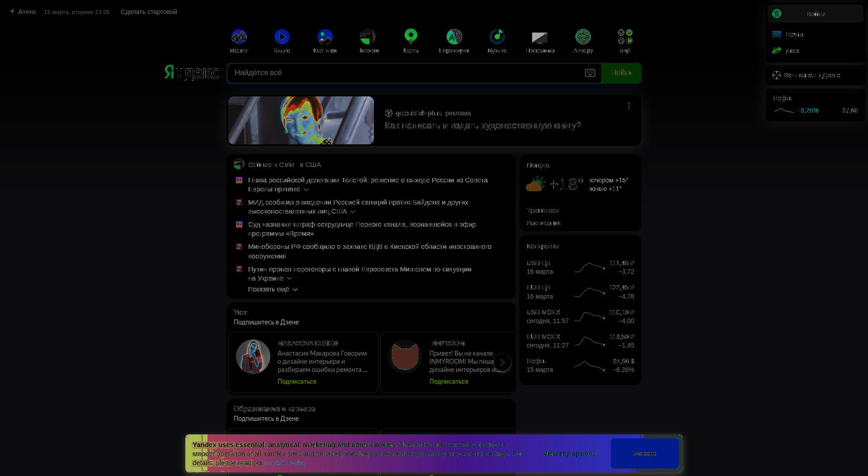This screenshot has width=868, height=476.
Task: Click the Почта mail icon
Action: (777, 34)
